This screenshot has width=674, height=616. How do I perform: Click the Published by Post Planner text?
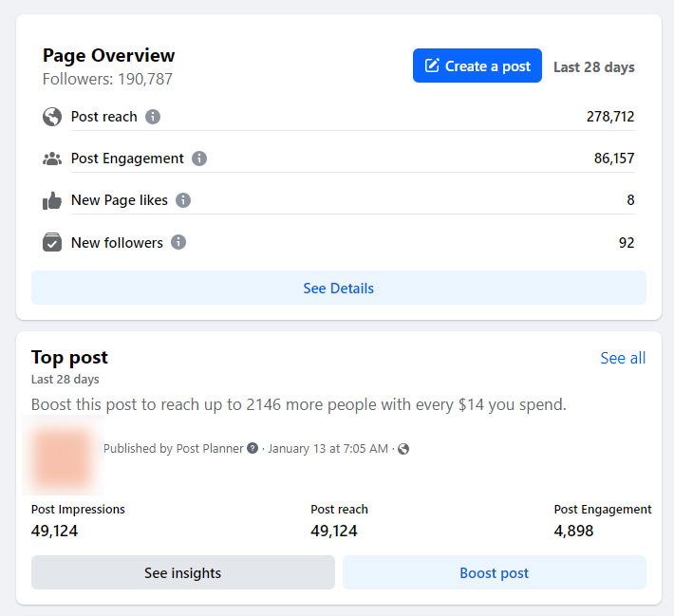point(173,448)
